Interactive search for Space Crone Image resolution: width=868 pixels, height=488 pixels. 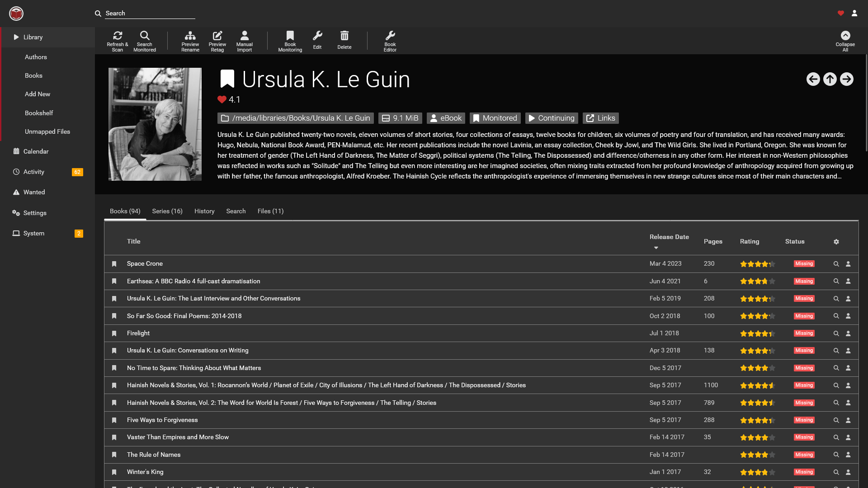[x=849, y=264]
